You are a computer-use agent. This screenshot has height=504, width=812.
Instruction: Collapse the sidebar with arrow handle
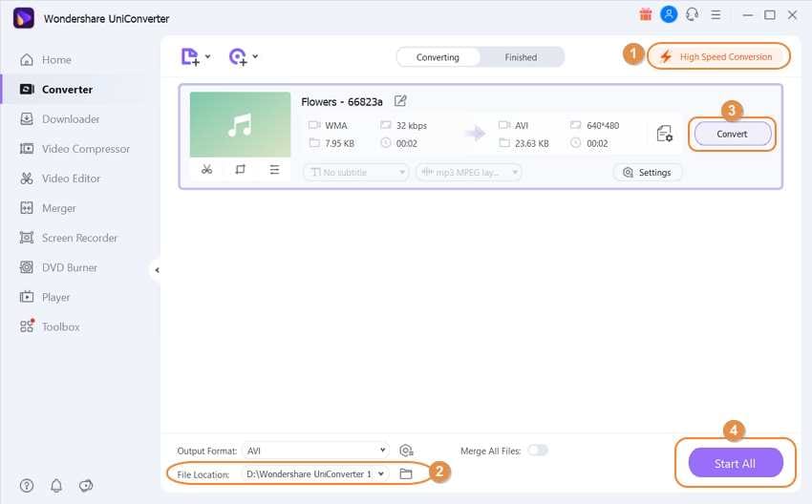pos(157,269)
